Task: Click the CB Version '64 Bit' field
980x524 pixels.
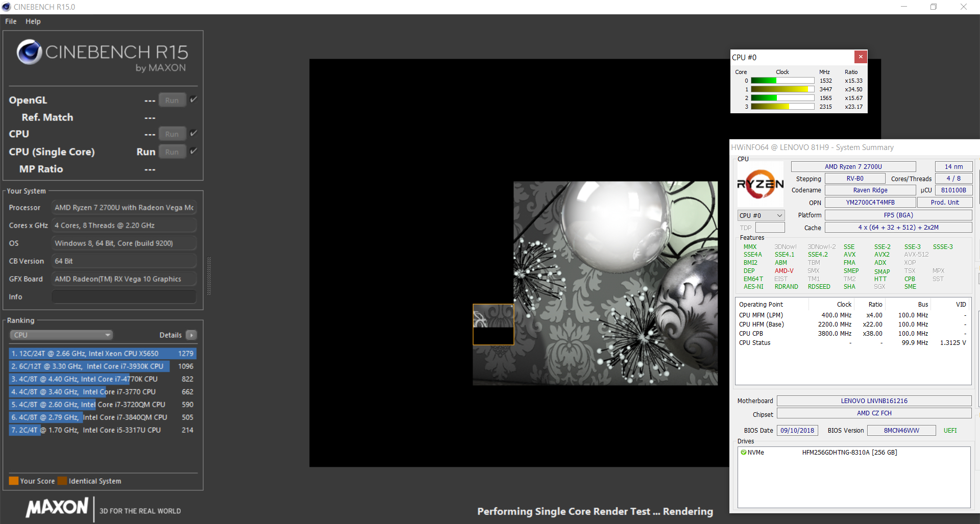Action: [x=124, y=261]
